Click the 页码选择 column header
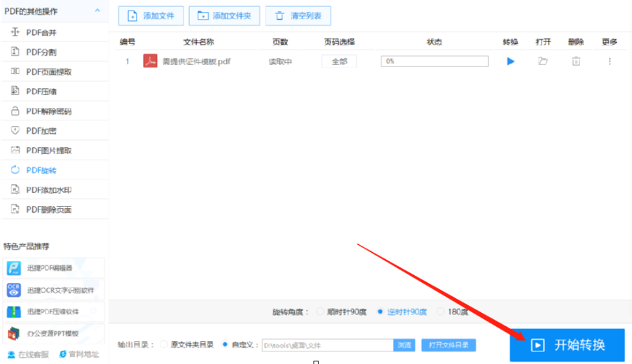The image size is (632, 364). click(339, 42)
